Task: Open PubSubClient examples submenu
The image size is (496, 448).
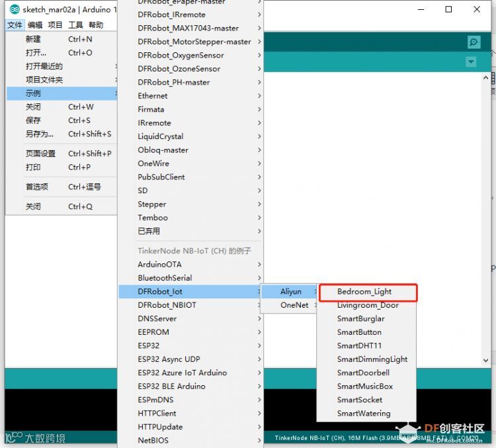Action: point(190,177)
